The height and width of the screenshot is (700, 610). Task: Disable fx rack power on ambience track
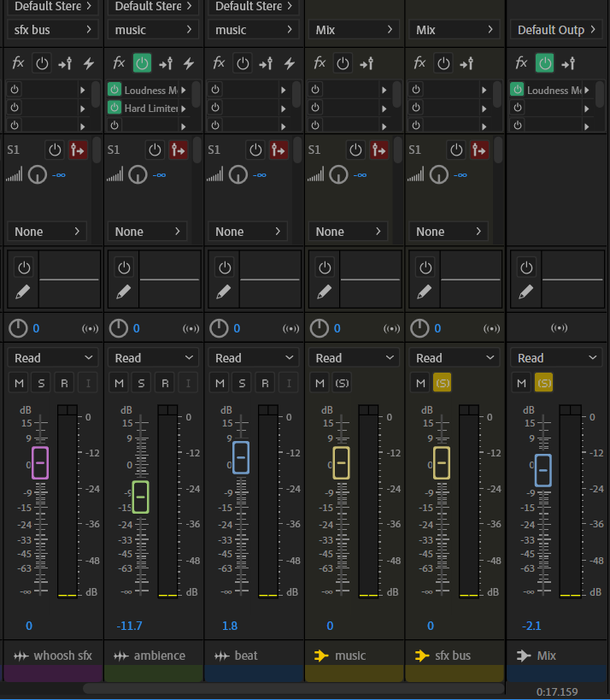pyautogui.click(x=142, y=63)
